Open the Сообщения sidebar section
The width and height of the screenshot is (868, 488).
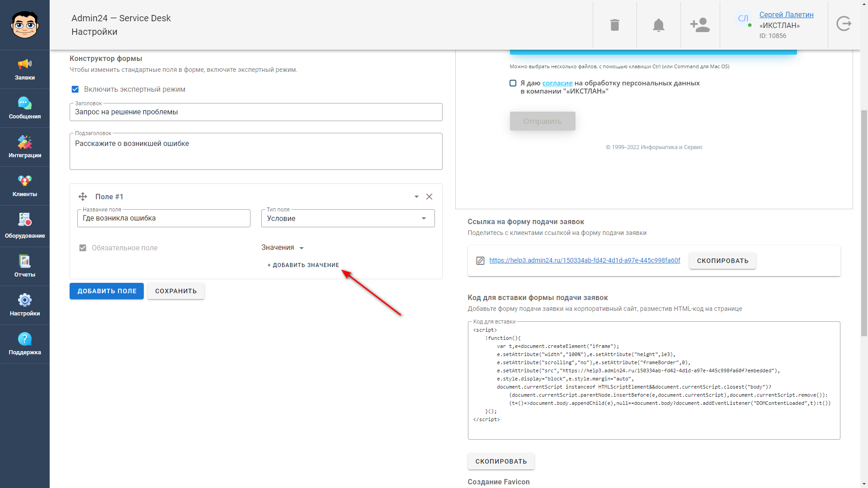click(25, 108)
